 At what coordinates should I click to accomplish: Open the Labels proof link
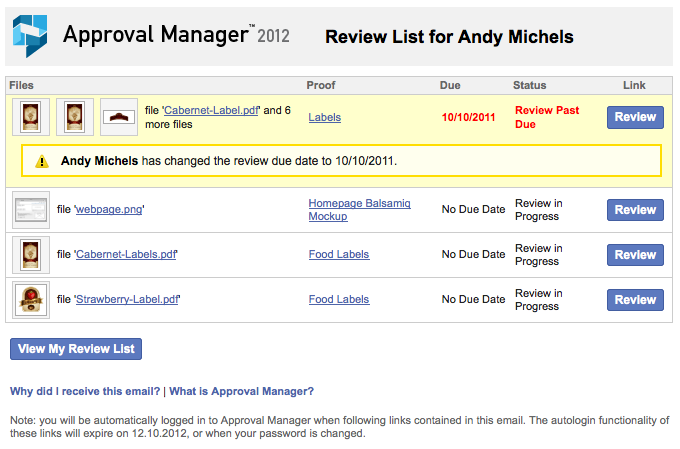[325, 117]
